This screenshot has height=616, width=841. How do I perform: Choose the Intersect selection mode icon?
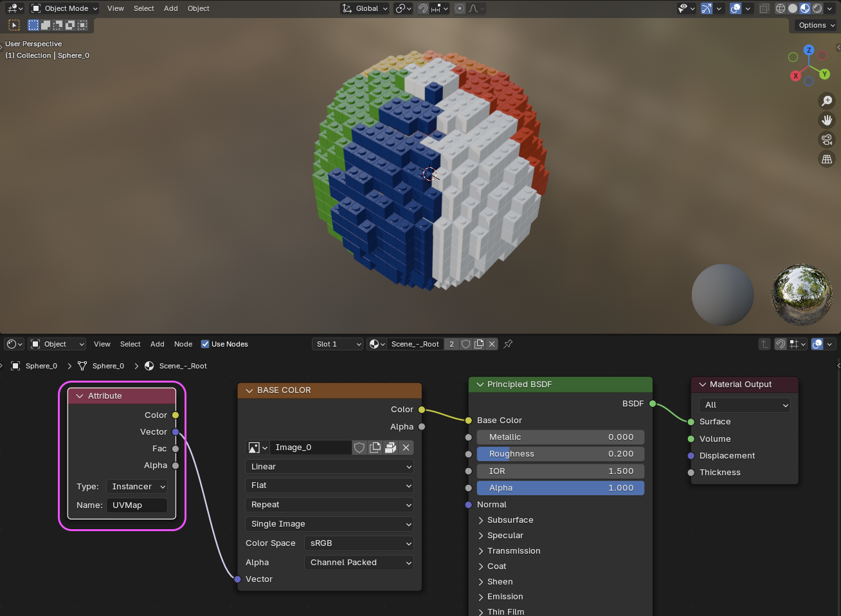click(x=82, y=25)
